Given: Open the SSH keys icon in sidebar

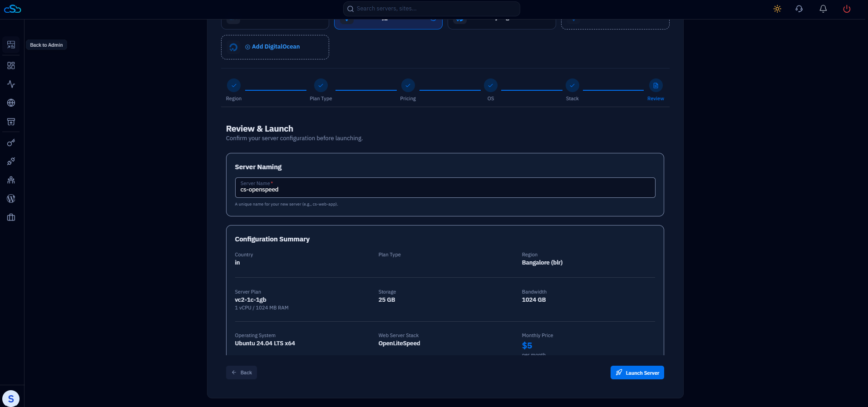Looking at the screenshot, I should [x=11, y=143].
